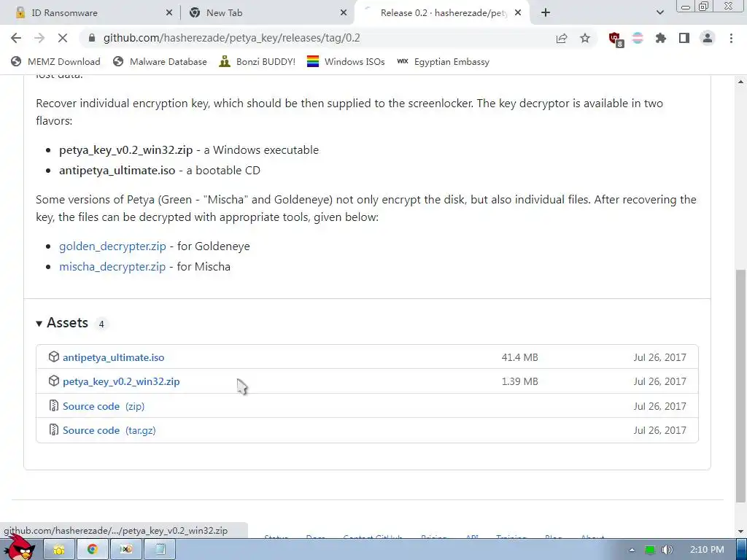747x560 pixels.
Task: Download Source code (zip)
Action: point(104,406)
